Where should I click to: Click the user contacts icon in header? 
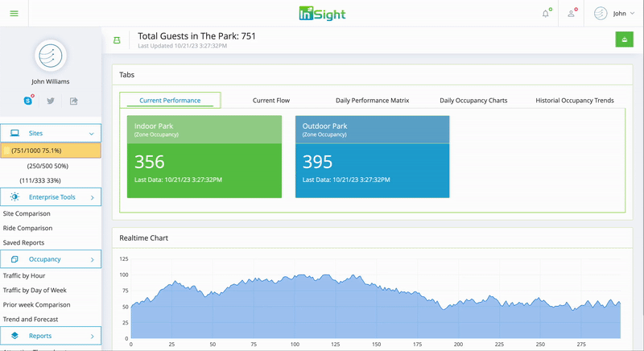[572, 14]
